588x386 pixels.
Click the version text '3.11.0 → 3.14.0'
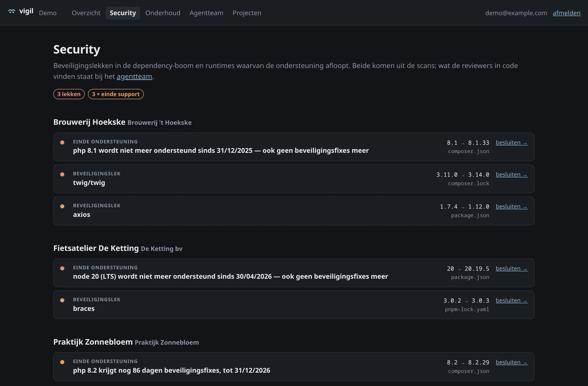(x=463, y=175)
